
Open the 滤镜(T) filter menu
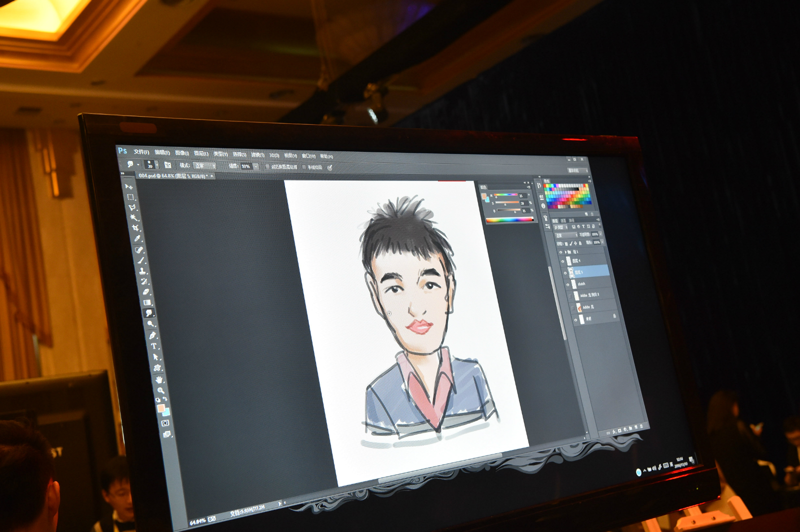coord(257,155)
